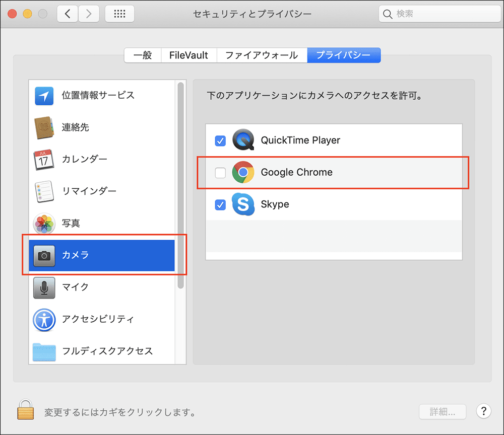504x435 pixels.
Task: Click the Photos flower icon
Action: [44, 224]
